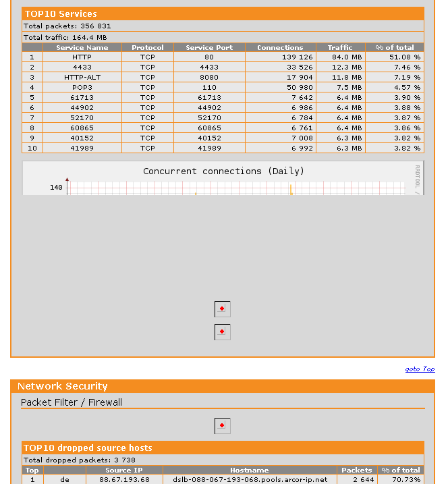Click the 70.73% cell

(401, 480)
